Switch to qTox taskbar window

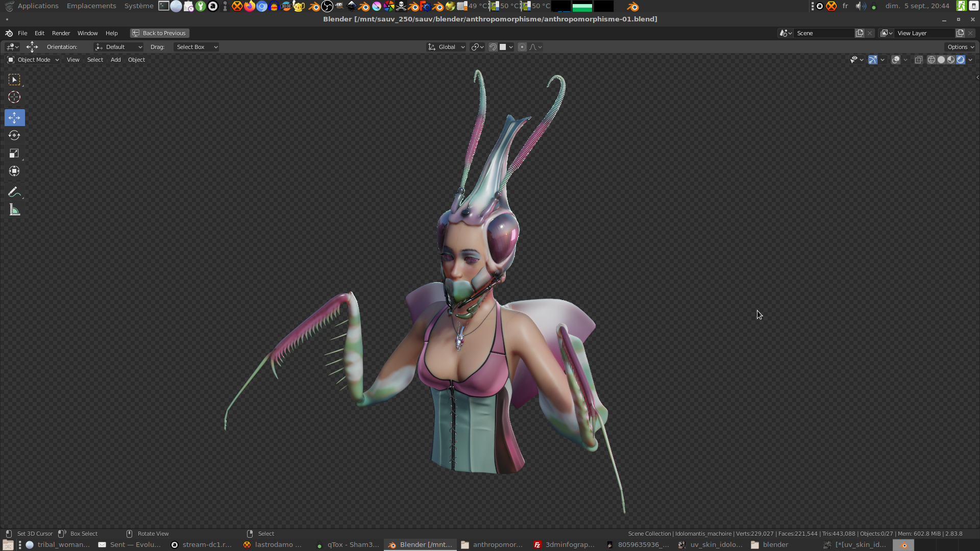(x=348, y=545)
